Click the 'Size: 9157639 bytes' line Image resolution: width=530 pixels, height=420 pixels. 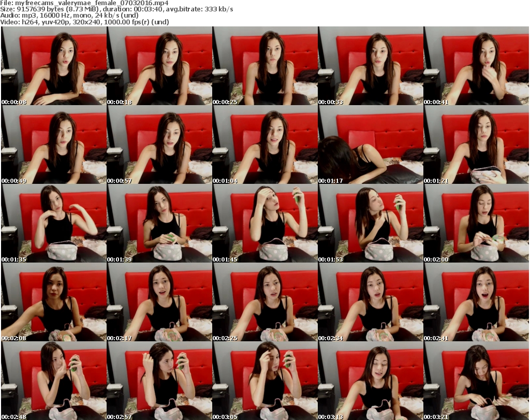click(x=116, y=9)
